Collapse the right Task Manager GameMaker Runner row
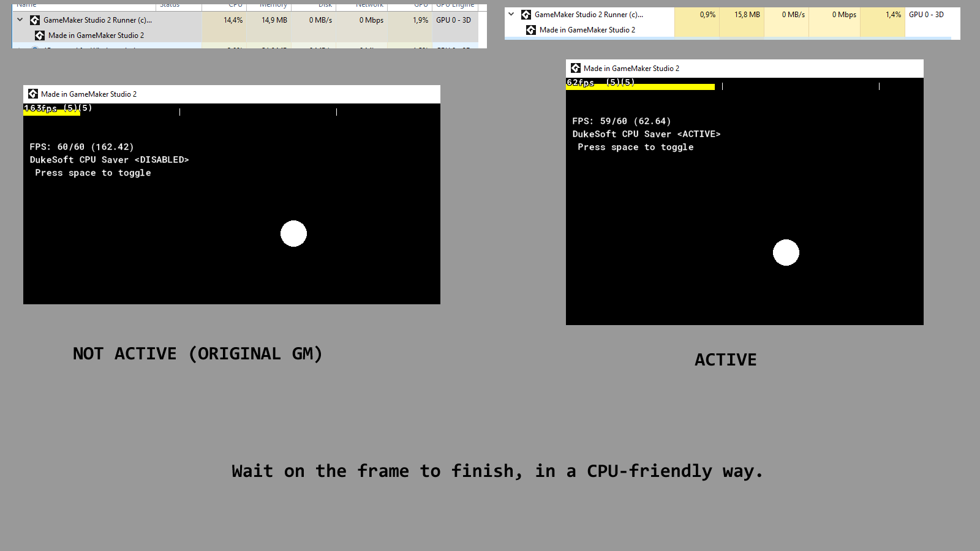Viewport: 980px width, 551px height. click(511, 14)
